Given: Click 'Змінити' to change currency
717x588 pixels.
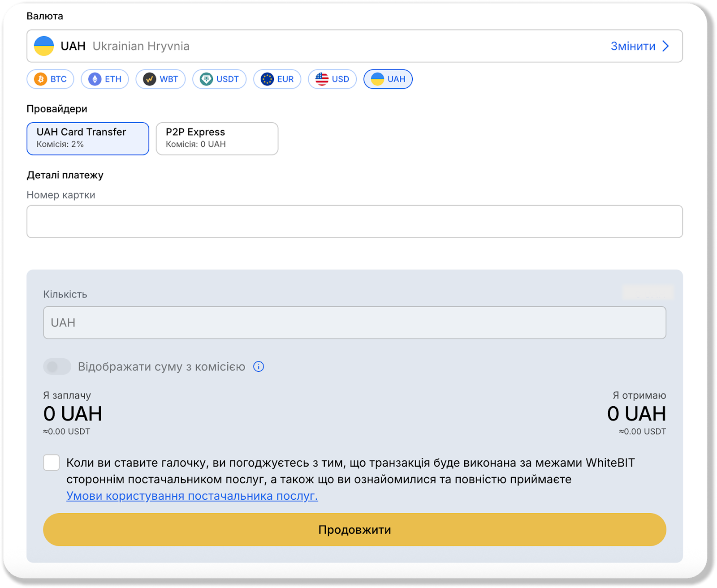Looking at the screenshot, I should pos(633,46).
